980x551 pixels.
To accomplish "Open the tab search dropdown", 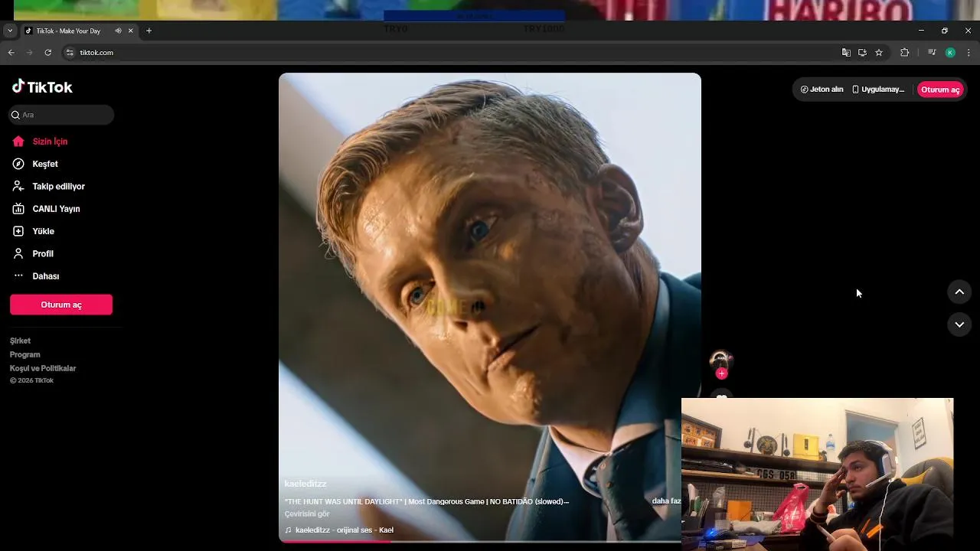I will pyautogui.click(x=9, y=31).
